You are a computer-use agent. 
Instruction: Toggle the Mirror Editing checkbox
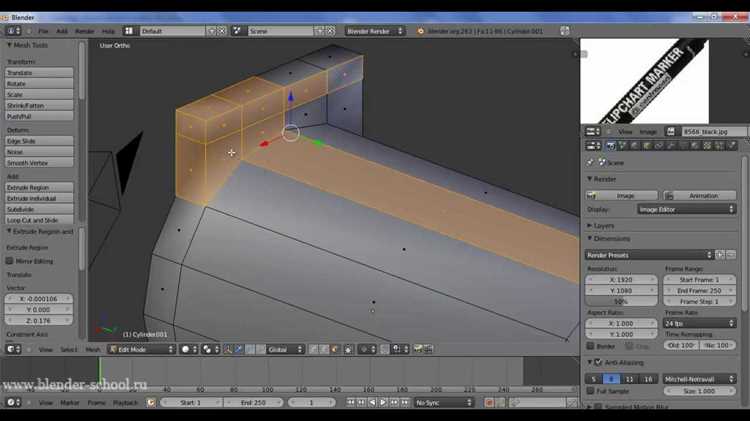(9, 261)
